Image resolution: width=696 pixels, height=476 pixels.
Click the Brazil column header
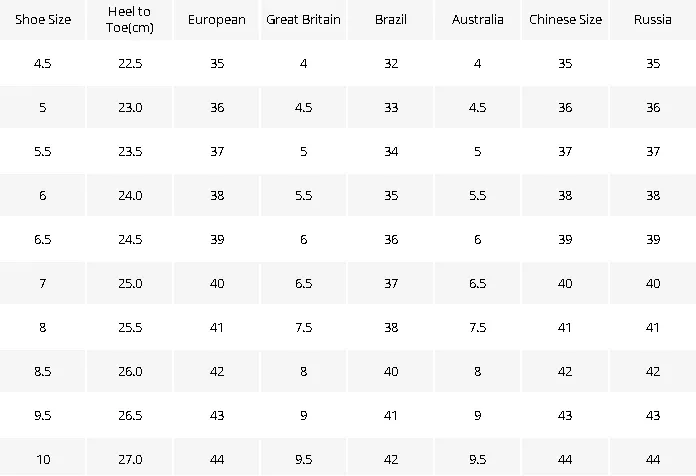[x=391, y=20]
